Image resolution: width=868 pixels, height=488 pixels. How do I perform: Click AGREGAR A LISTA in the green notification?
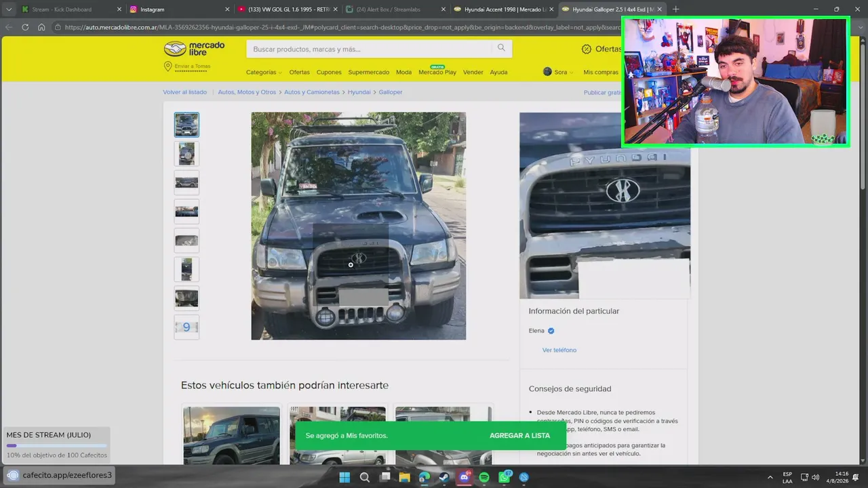[519, 435]
